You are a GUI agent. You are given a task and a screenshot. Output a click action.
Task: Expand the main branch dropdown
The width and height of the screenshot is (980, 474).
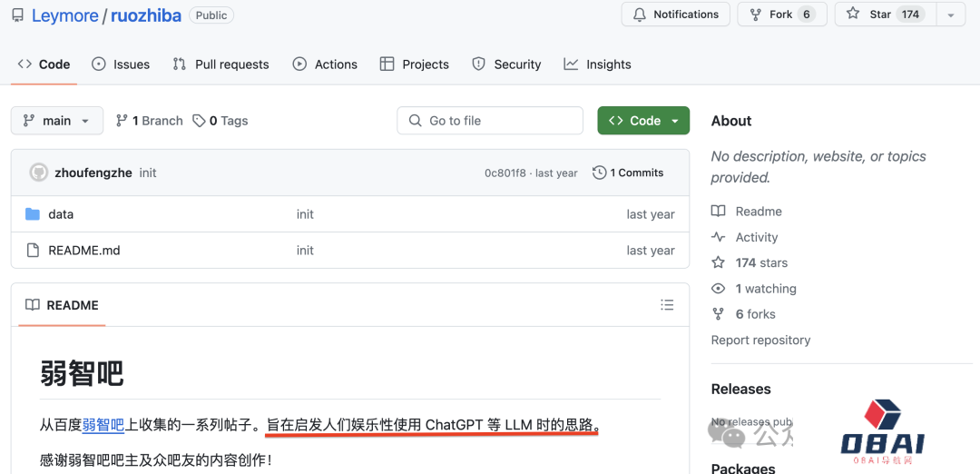coord(56,121)
